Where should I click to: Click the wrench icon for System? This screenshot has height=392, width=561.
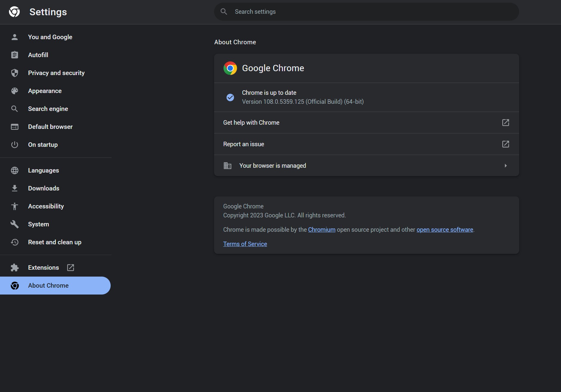point(14,224)
